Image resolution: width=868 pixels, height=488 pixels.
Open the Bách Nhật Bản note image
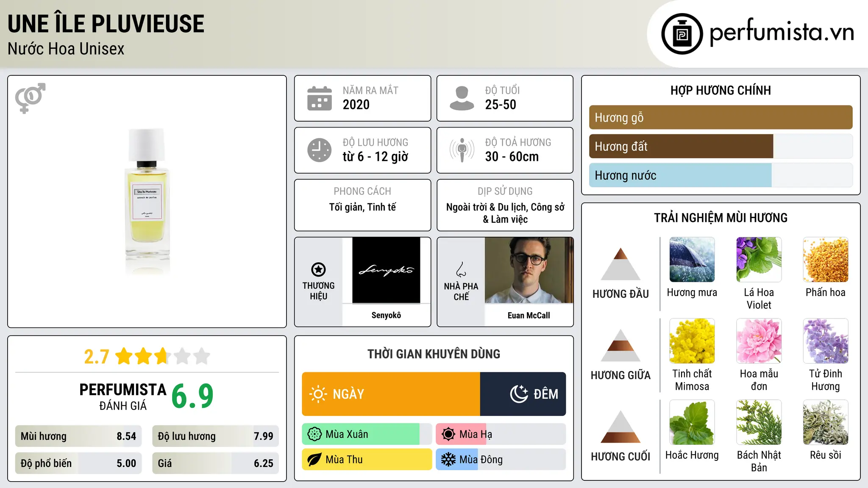click(759, 422)
